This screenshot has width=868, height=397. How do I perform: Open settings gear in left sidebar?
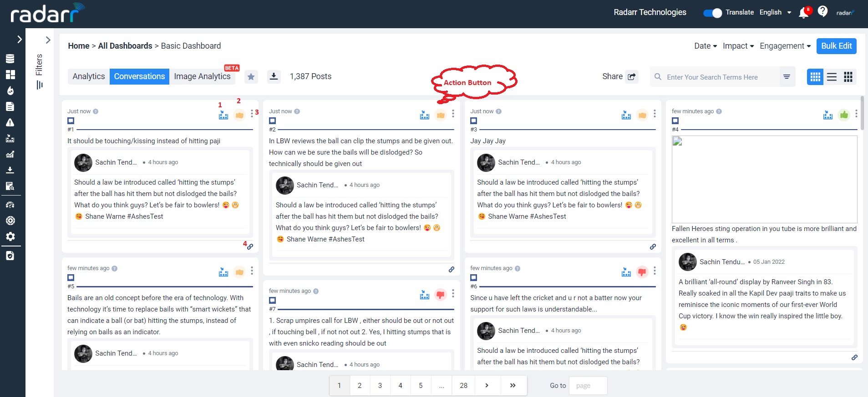click(x=10, y=236)
